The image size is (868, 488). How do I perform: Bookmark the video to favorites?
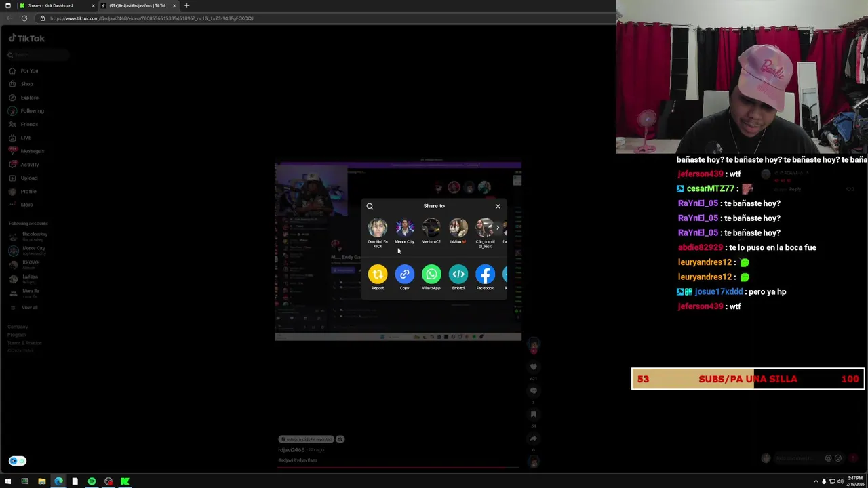coord(534,414)
